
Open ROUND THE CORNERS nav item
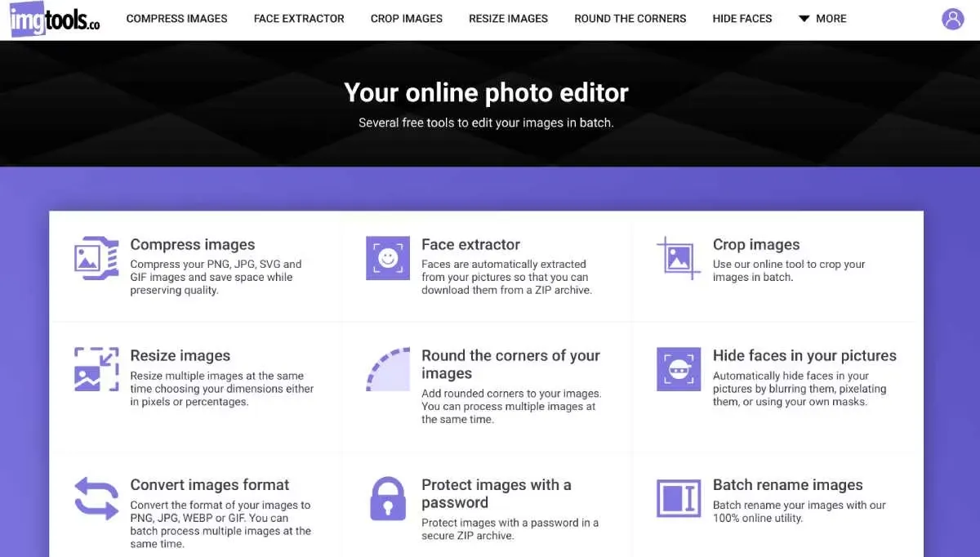click(x=630, y=19)
